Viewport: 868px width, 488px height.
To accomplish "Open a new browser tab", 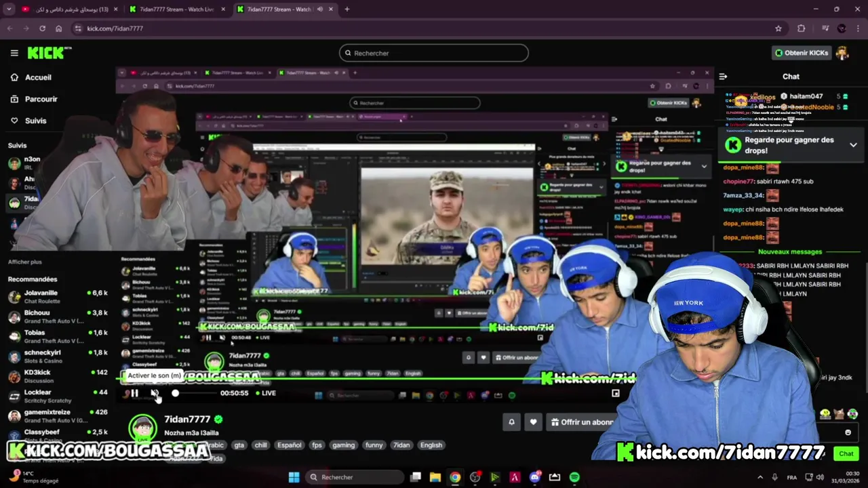I will (347, 9).
